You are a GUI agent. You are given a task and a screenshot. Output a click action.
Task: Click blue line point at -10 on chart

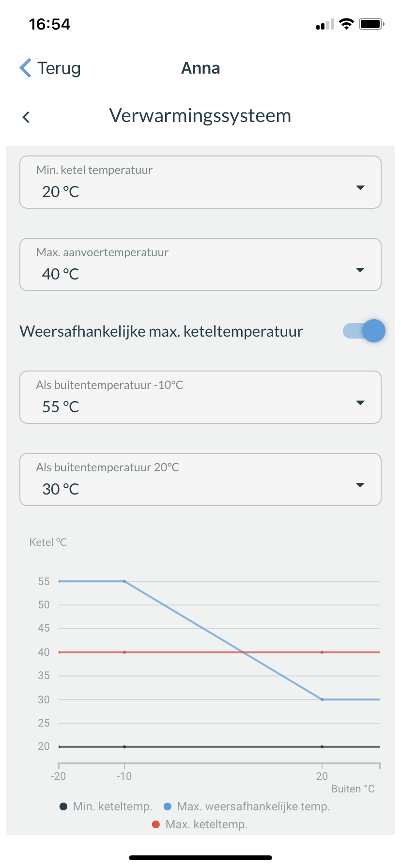pyautogui.click(x=124, y=581)
